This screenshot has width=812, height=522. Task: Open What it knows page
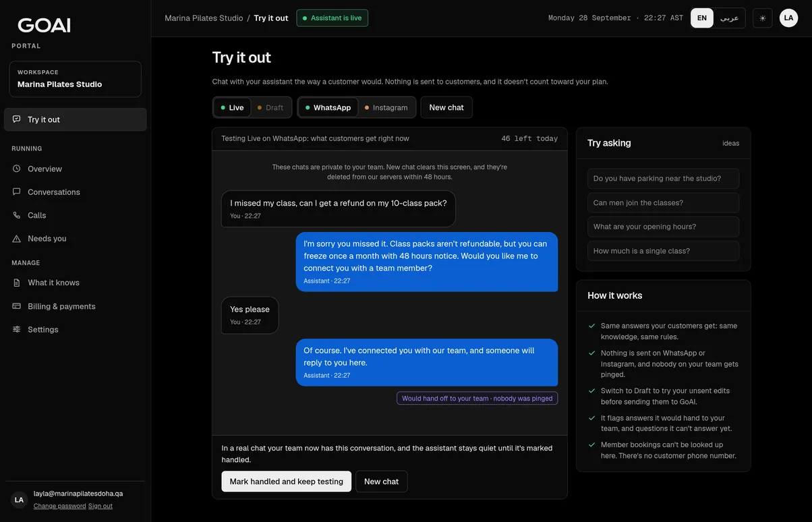[x=76, y=283]
